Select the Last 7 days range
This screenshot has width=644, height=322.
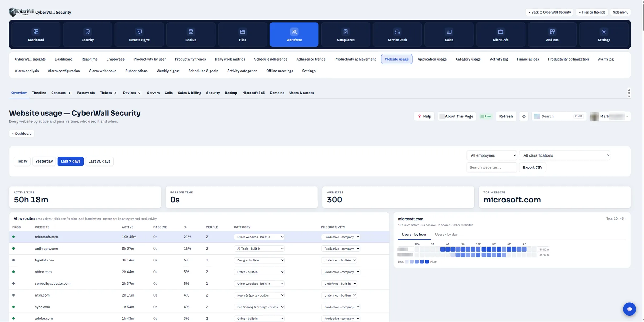click(70, 161)
